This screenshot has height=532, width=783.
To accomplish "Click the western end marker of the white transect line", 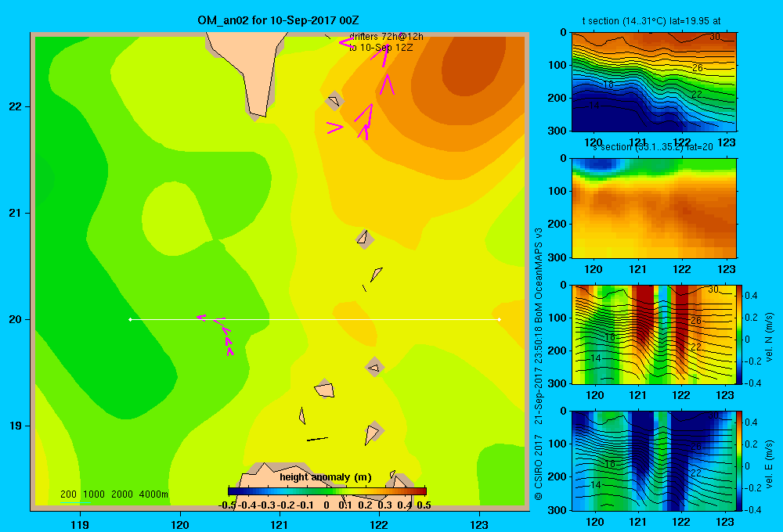I will pos(130,319).
